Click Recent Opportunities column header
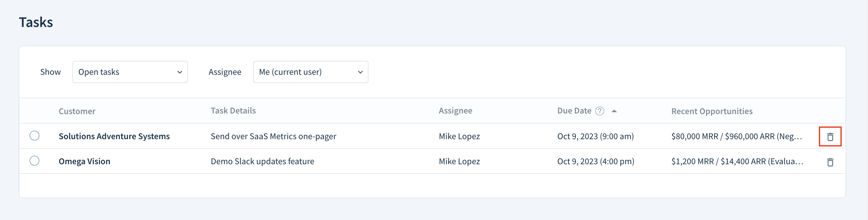The height and width of the screenshot is (220, 868). pos(712,111)
